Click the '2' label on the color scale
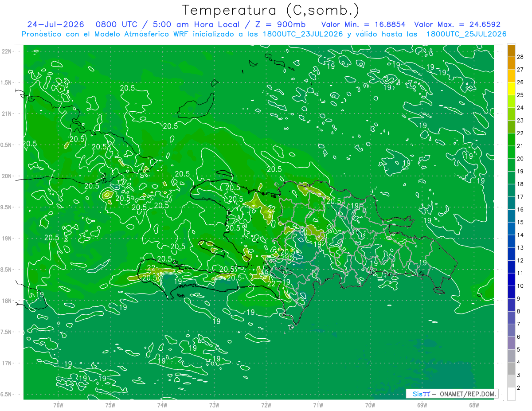Screen dimensions: 532x411 [519, 388]
